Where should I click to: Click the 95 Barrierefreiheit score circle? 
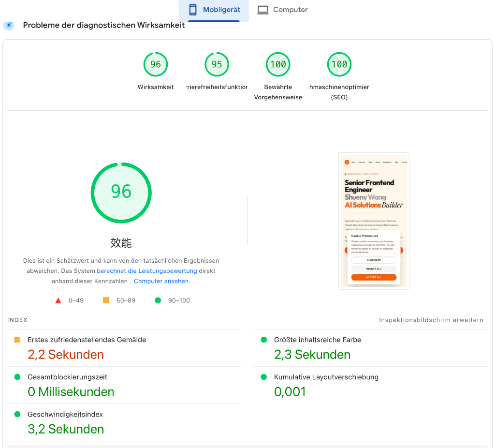pyautogui.click(x=217, y=64)
